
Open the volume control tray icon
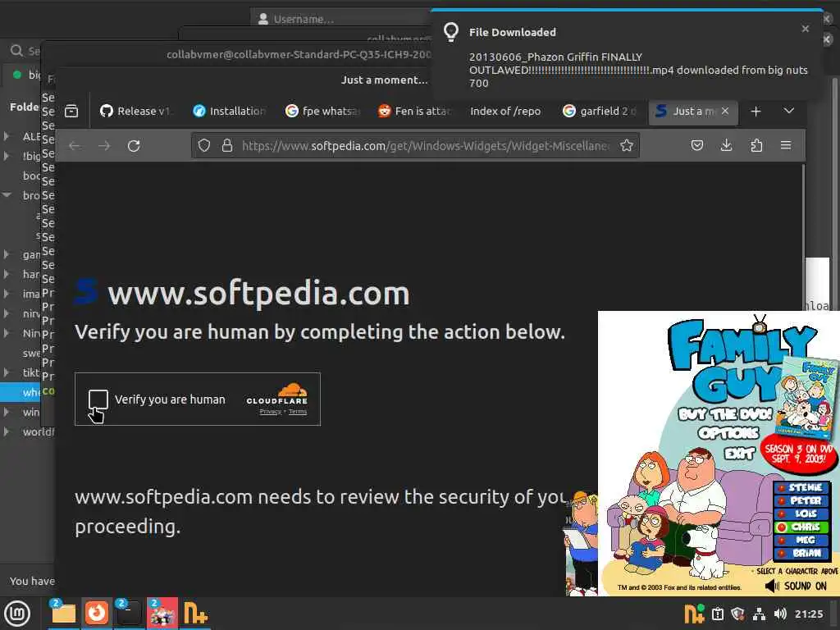click(780, 614)
